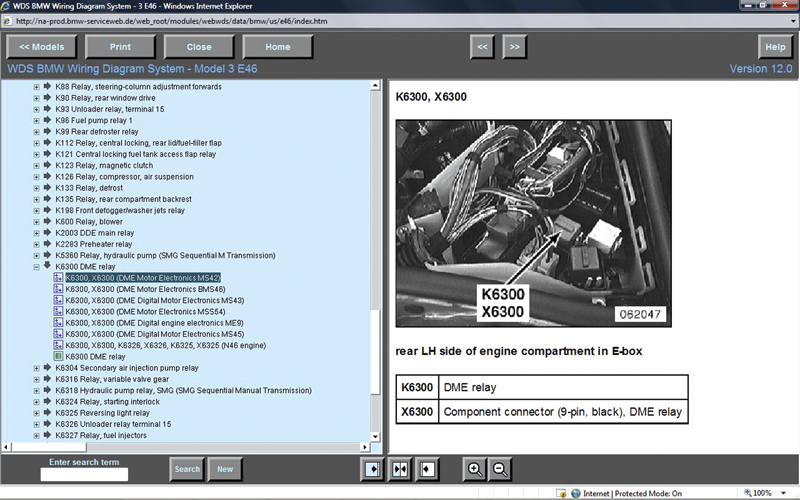The image size is (800, 500).
Task: Click the Close button in the toolbar
Action: pyautogui.click(x=199, y=47)
